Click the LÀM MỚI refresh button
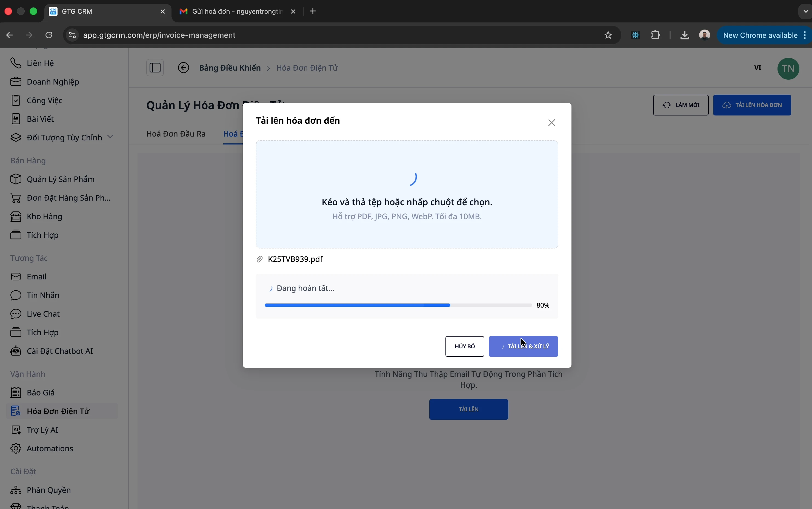Screen dimensions: 812x509 (681, 105)
